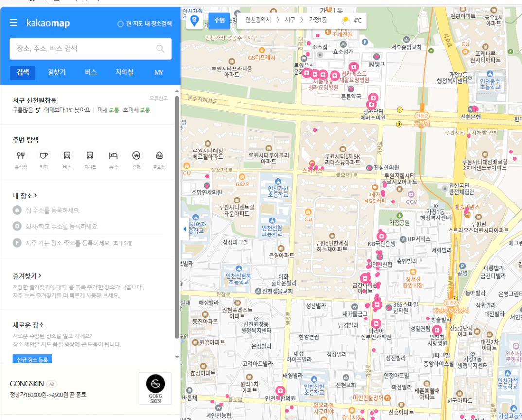Switch to the 길찾기 tab
Image resolution: width=522 pixels, height=420 pixels.
coord(56,72)
